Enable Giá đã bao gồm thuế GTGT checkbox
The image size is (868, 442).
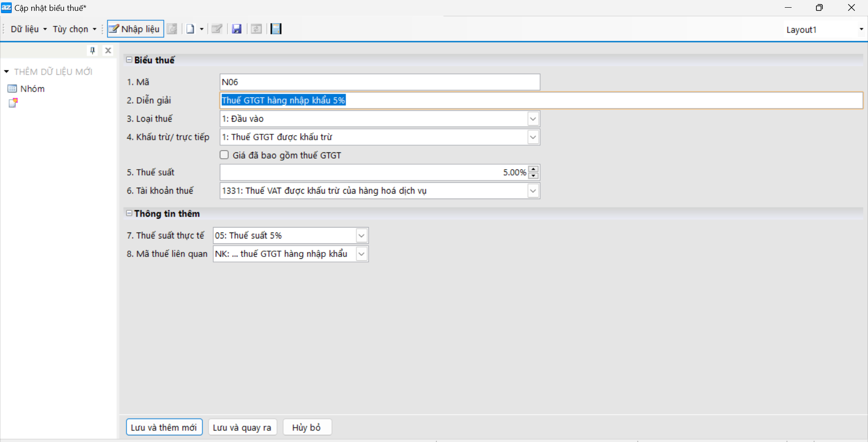[x=224, y=155]
